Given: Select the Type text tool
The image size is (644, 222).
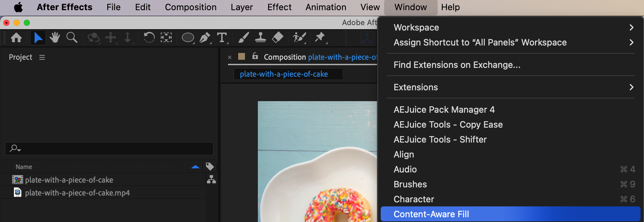Looking at the screenshot, I should coord(222,37).
